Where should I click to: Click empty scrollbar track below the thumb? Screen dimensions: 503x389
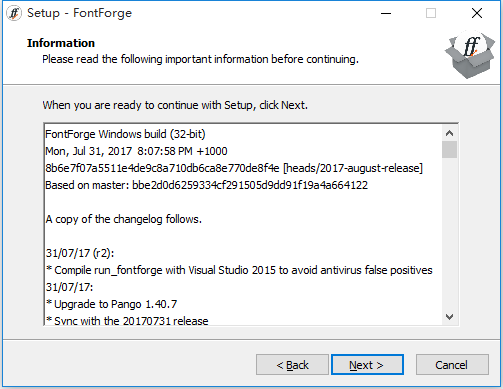449,233
